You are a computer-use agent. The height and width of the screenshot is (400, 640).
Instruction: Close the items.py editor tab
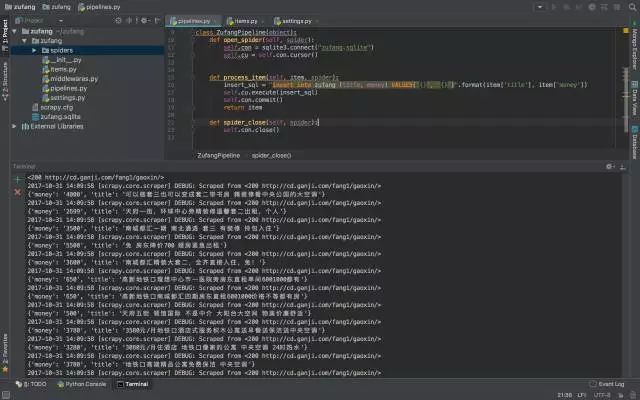click(263, 21)
